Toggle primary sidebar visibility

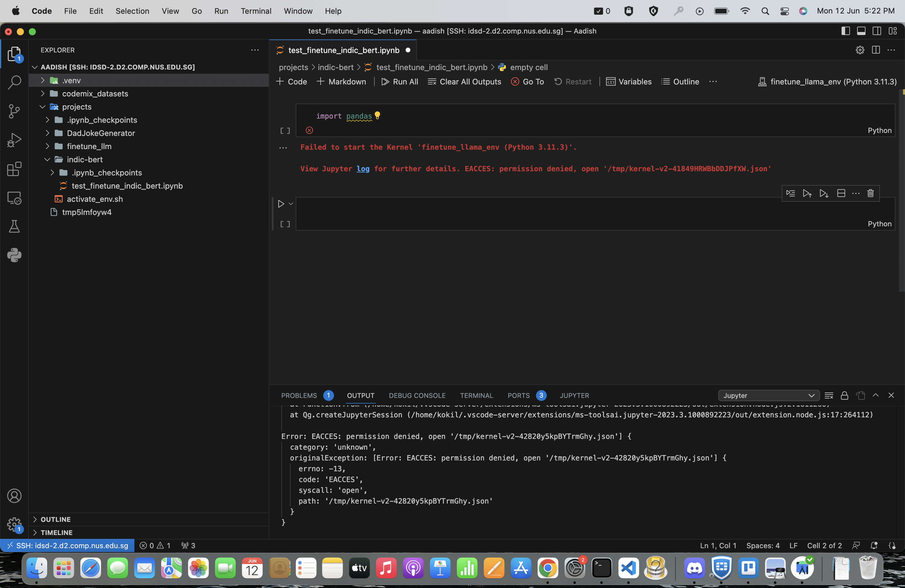pos(846,31)
